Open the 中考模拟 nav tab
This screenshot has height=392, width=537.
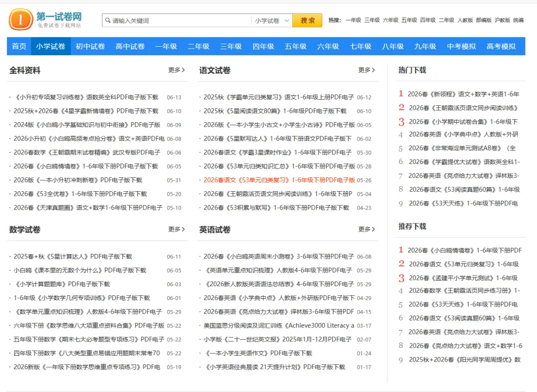[461, 46]
